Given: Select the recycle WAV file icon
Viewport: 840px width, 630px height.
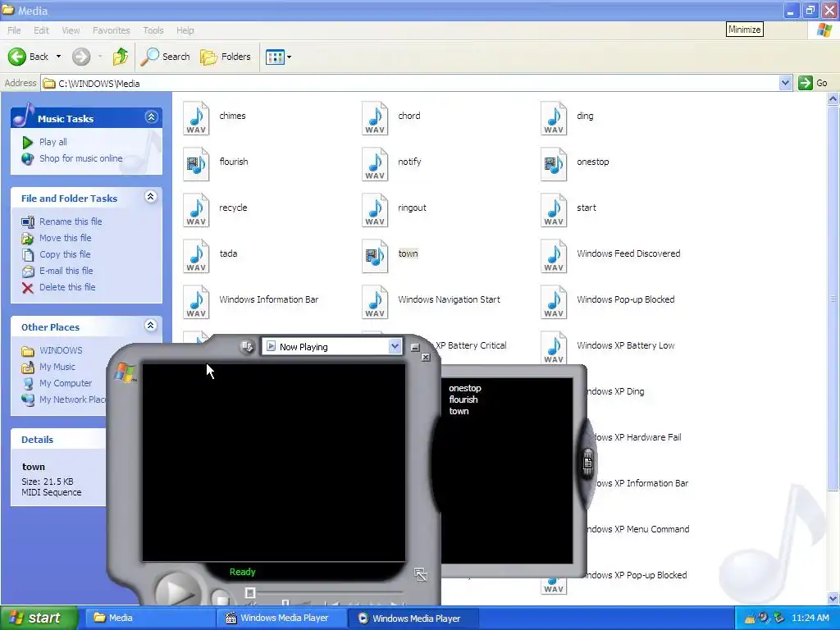Looking at the screenshot, I should coord(196,210).
